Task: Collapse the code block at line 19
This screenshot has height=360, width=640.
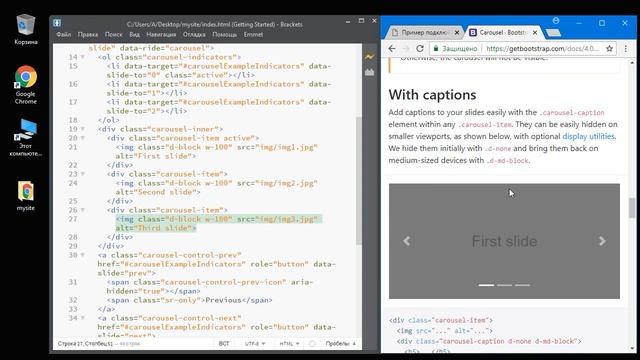Action: click(83, 129)
